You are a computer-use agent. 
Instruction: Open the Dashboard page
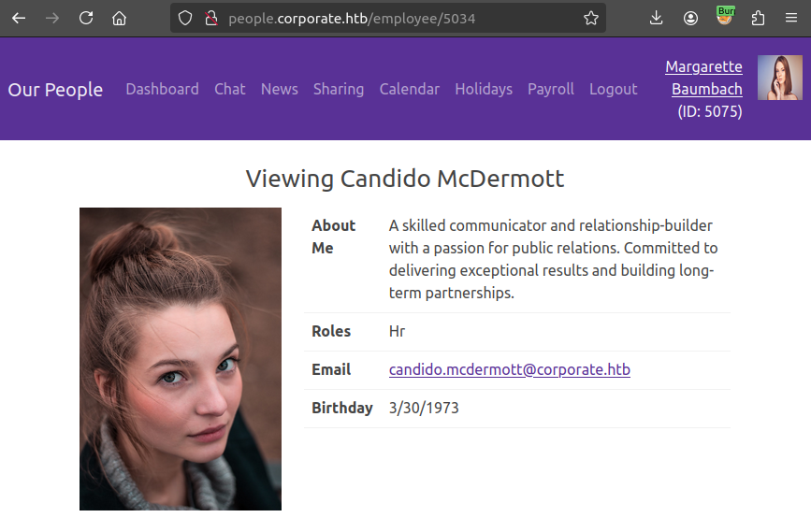(x=162, y=89)
